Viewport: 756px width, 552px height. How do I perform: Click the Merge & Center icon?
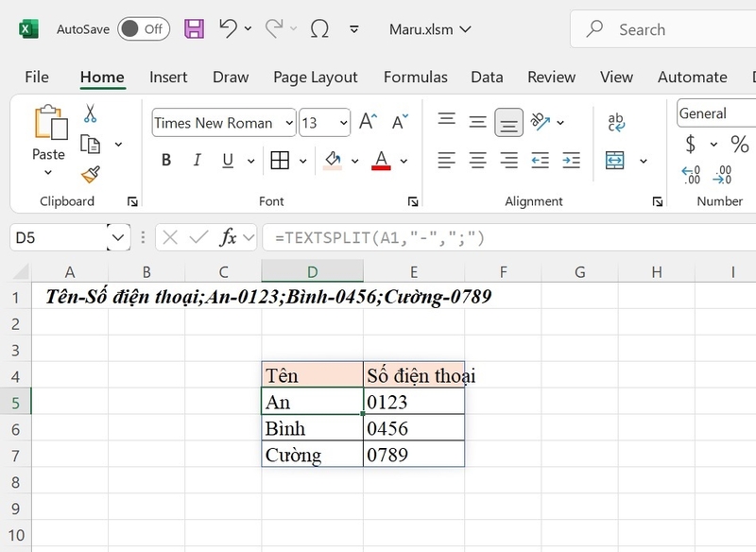615,161
